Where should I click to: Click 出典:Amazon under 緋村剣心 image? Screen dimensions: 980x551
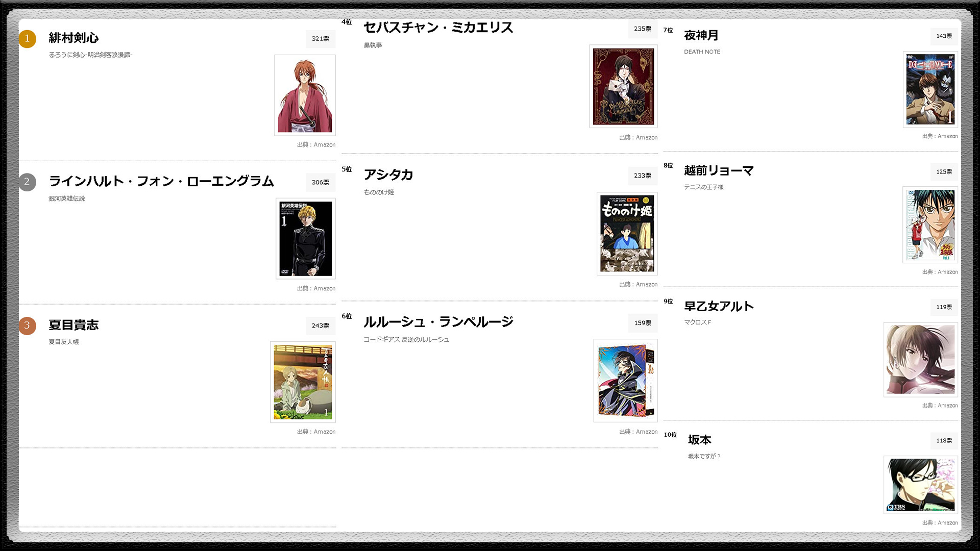tap(316, 145)
